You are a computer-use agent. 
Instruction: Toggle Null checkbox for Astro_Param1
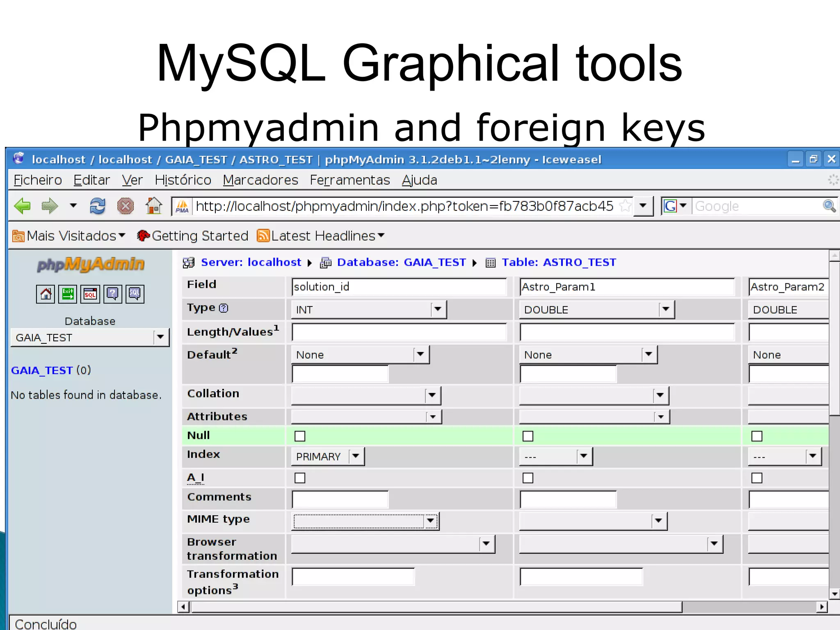pos(528,436)
